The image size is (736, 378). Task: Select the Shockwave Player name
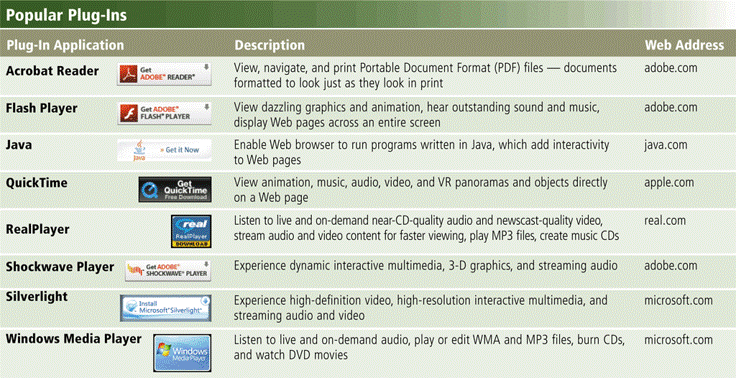coord(60,267)
